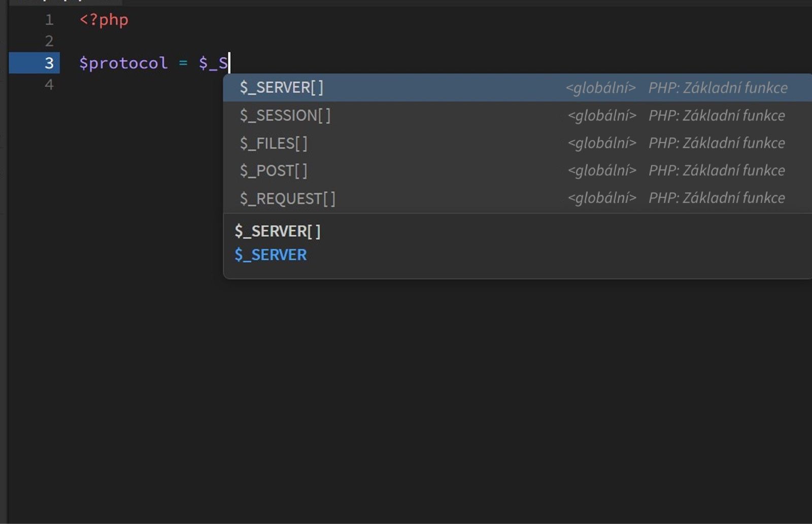The image size is (812, 524).
Task: Click line number 3 in the gutter
Action: coord(49,63)
